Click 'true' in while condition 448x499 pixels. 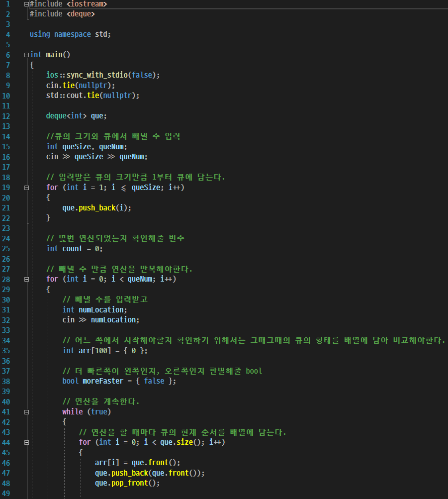tap(99, 412)
